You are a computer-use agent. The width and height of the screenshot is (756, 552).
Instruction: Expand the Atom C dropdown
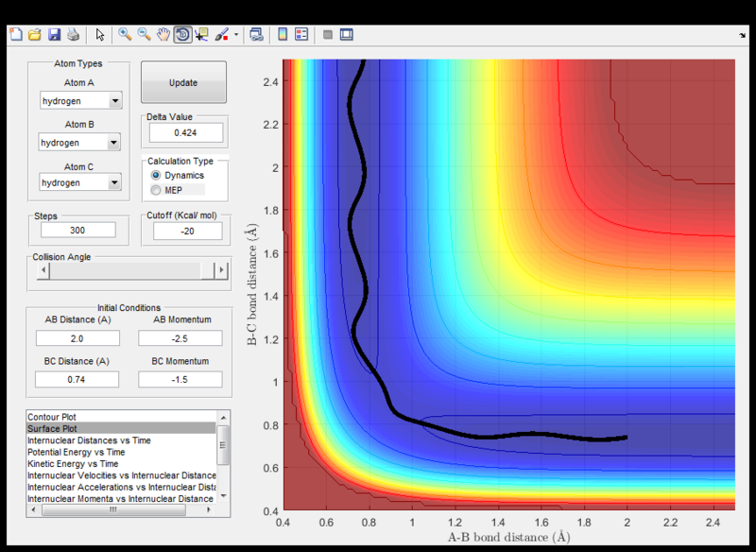(x=114, y=182)
